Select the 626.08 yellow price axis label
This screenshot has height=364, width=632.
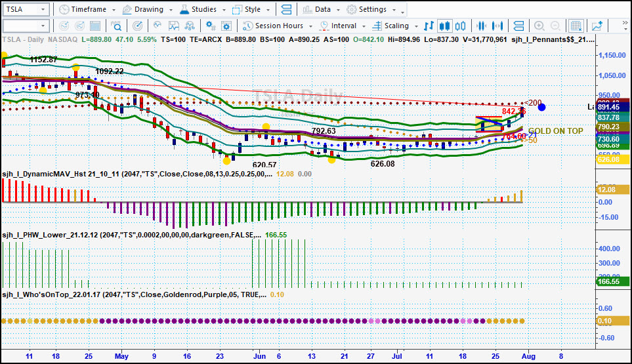613,159
